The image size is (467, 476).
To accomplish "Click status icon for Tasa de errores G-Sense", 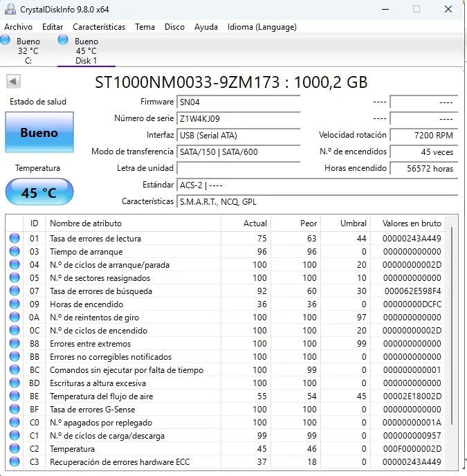I will [x=15, y=409].
